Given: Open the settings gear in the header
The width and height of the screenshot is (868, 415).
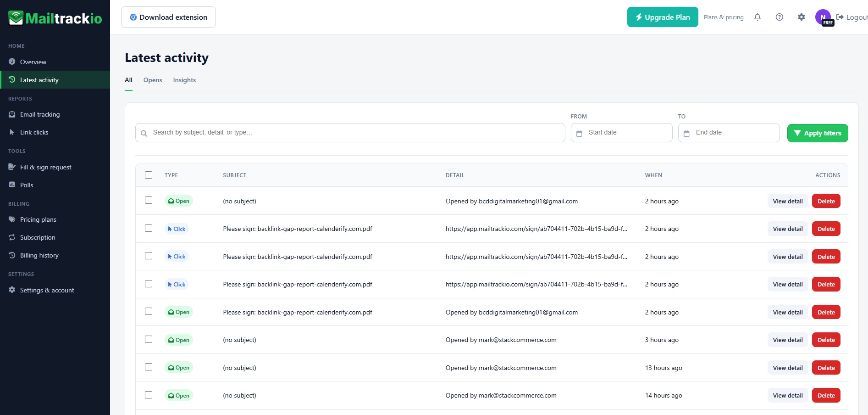Looking at the screenshot, I should 802,17.
